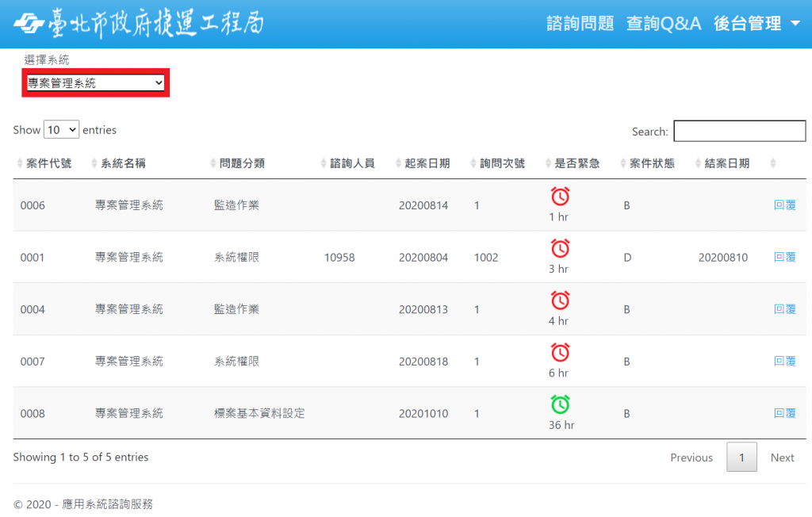Viewport: 812px width, 517px height.
Task: Open the 查詢Q&A nav item
Action: point(664,23)
